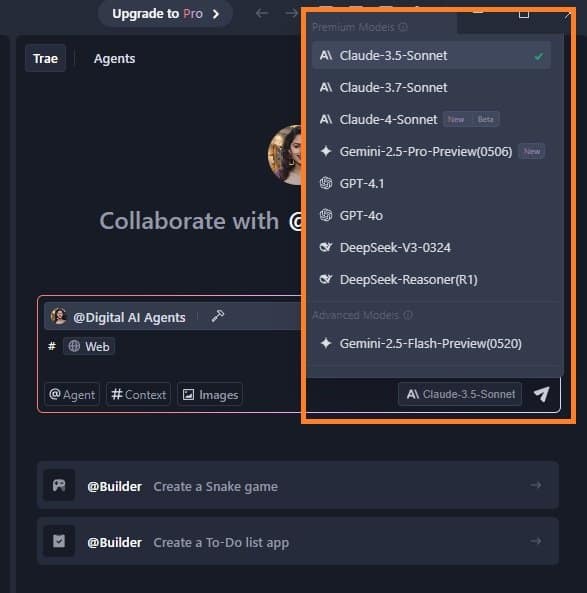The width and height of the screenshot is (587, 593).
Task: Switch to the Trae tab
Action: (x=45, y=59)
